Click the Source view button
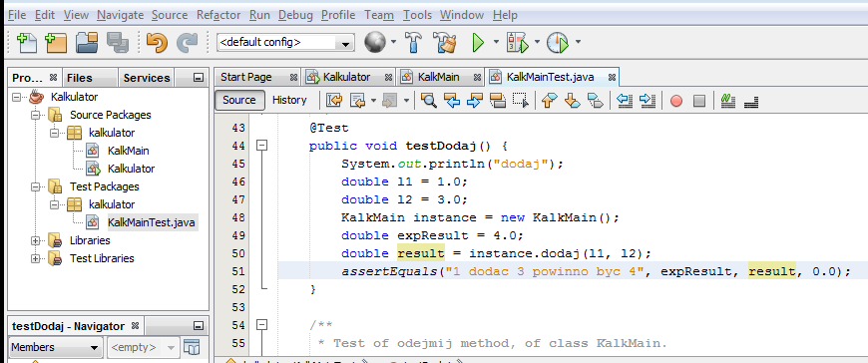Screen dimensions: 868x363 click(x=239, y=100)
